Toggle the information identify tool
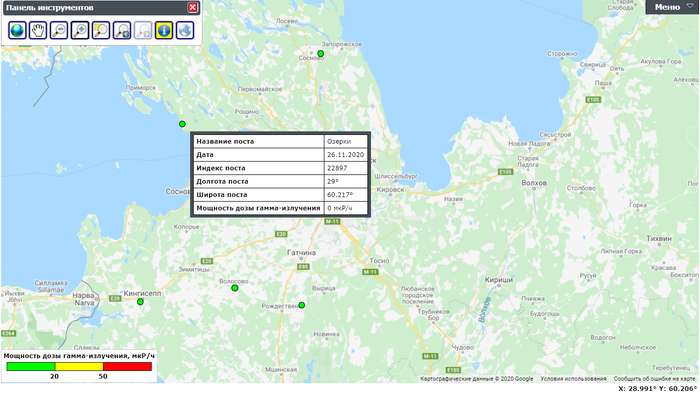 164,30
